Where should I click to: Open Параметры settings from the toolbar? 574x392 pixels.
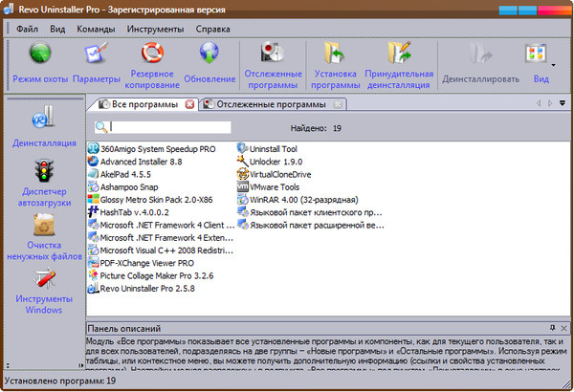96,54
